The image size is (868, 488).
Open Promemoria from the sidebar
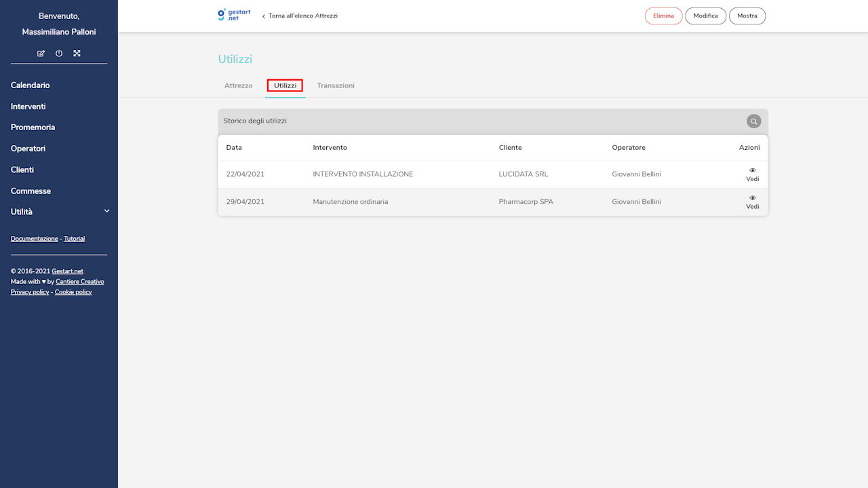coord(33,127)
